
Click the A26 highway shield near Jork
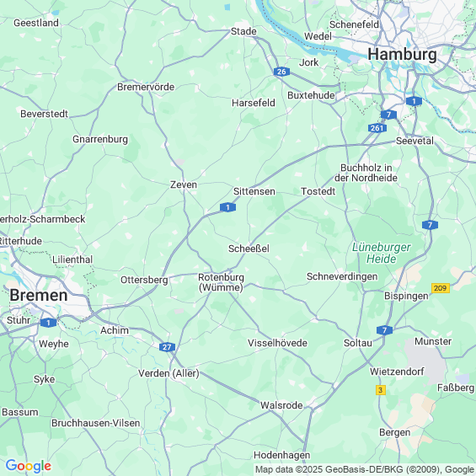[x=281, y=72]
